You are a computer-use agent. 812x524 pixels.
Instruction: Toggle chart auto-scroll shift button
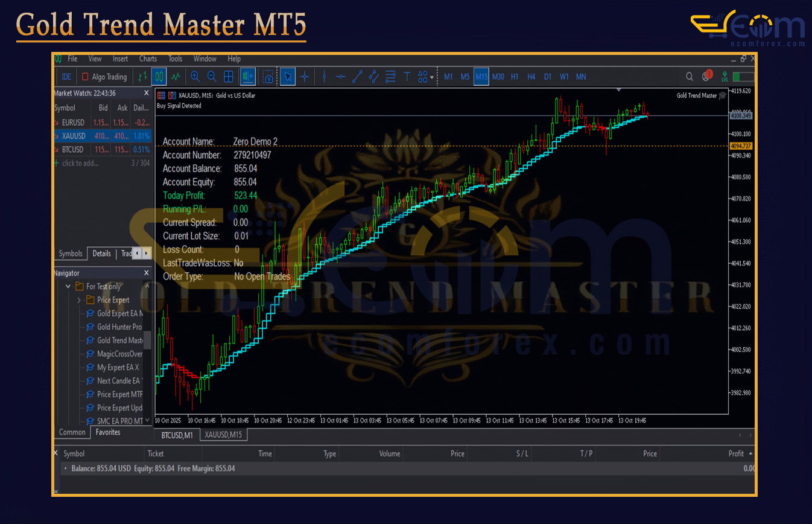(x=247, y=77)
